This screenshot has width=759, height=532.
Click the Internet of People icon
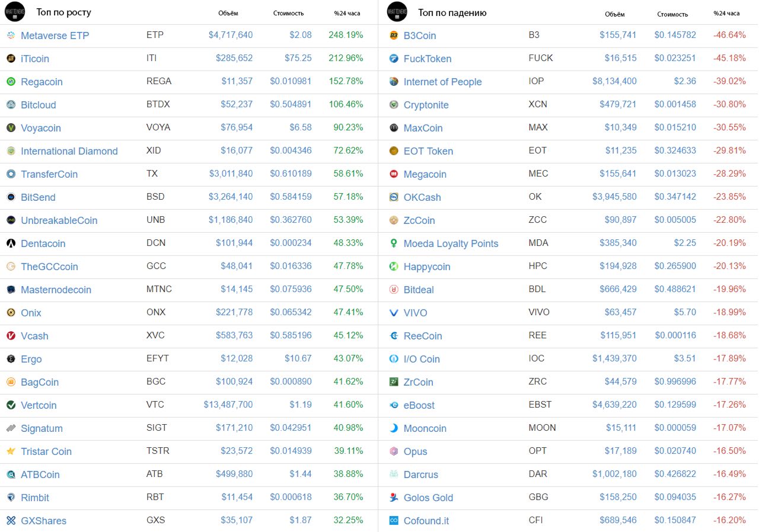pos(394,82)
